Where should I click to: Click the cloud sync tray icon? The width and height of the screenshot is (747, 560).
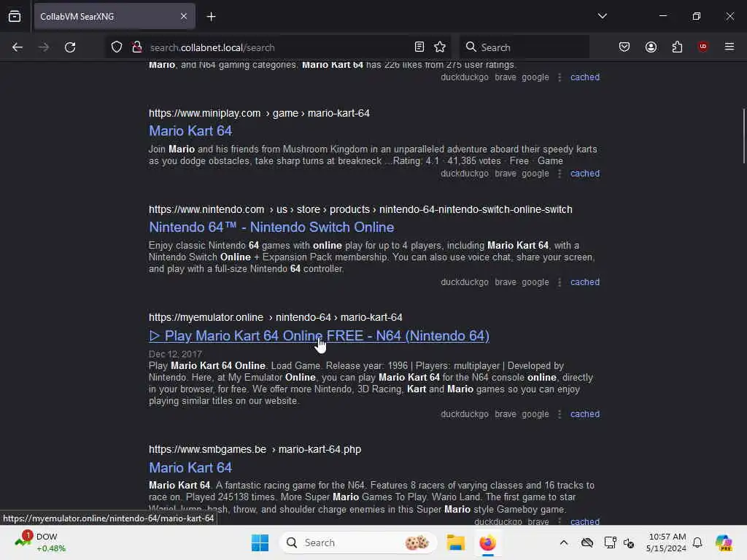coord(587,542)
